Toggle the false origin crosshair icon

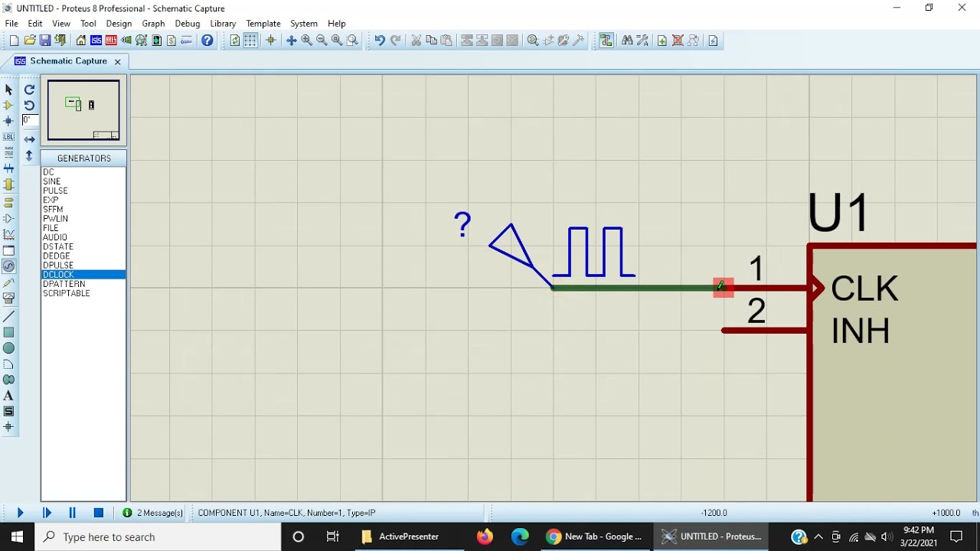click(x=270, y=41)
